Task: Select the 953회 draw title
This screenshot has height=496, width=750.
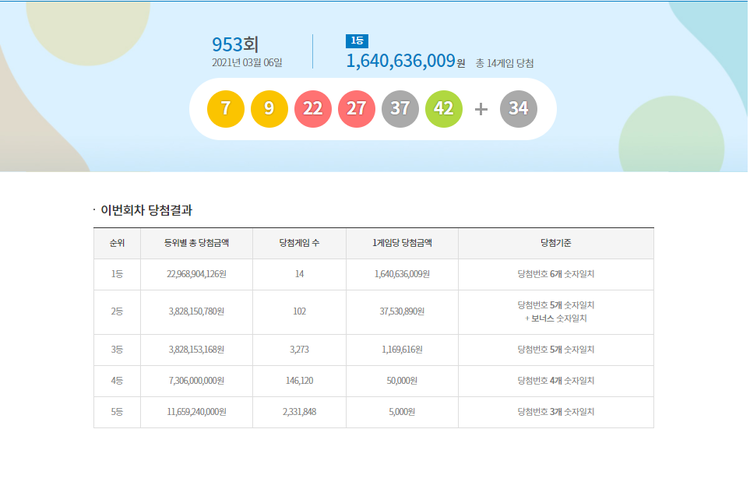Action: [x=235, y=44]
